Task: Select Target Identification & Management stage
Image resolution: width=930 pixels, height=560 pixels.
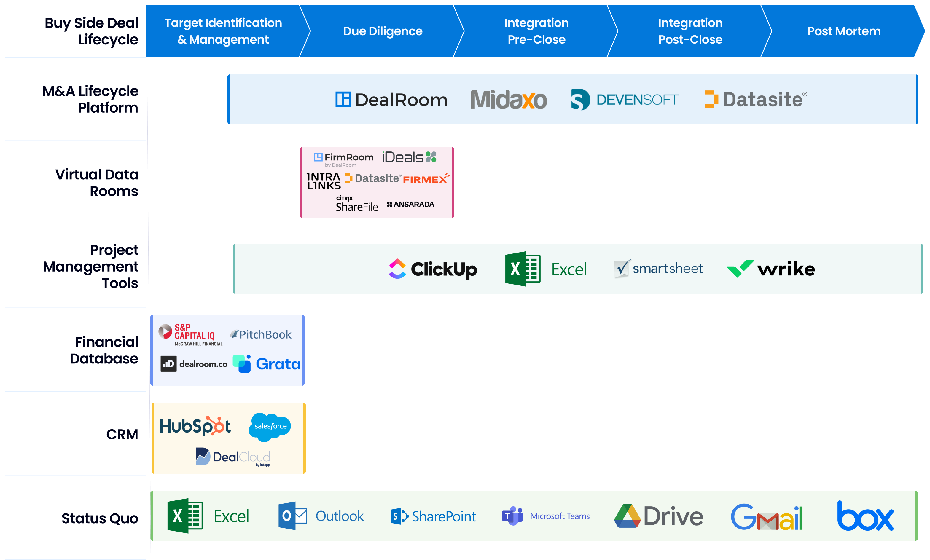Action: coord(223,31)
